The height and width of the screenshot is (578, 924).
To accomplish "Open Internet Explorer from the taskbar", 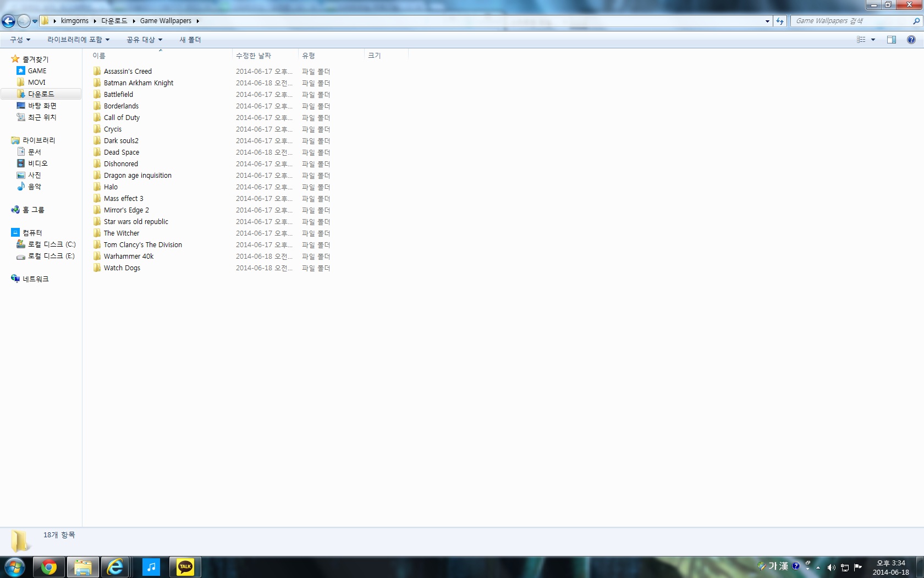I will 115,567.
